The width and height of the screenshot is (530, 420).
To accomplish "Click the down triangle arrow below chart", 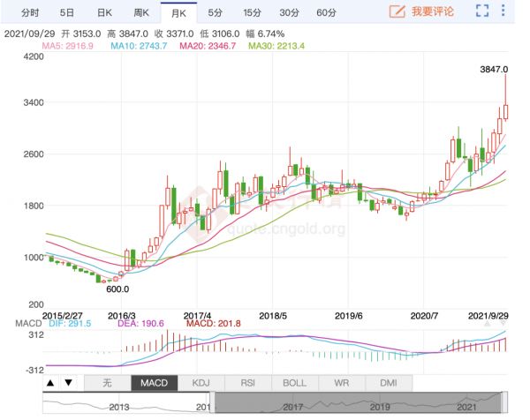I will pyautogui.click(x=66, y=383).
